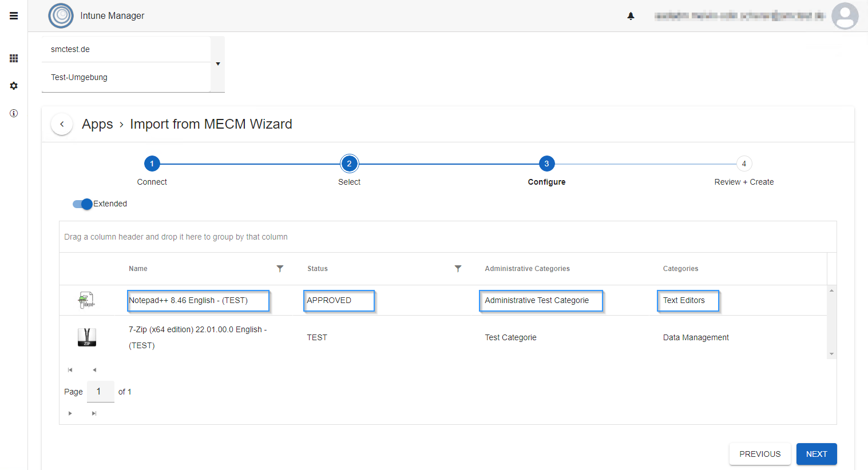Click the Text Editors category cell
868x470 pixels.
point(688,301)
